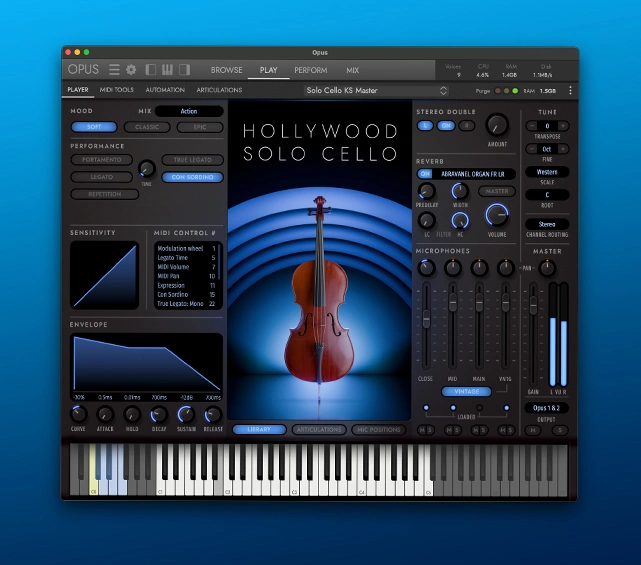This screenshot has width=641, height=565.
Task: Open the Mix dropdown showing Action
Action: click(189, 111)
